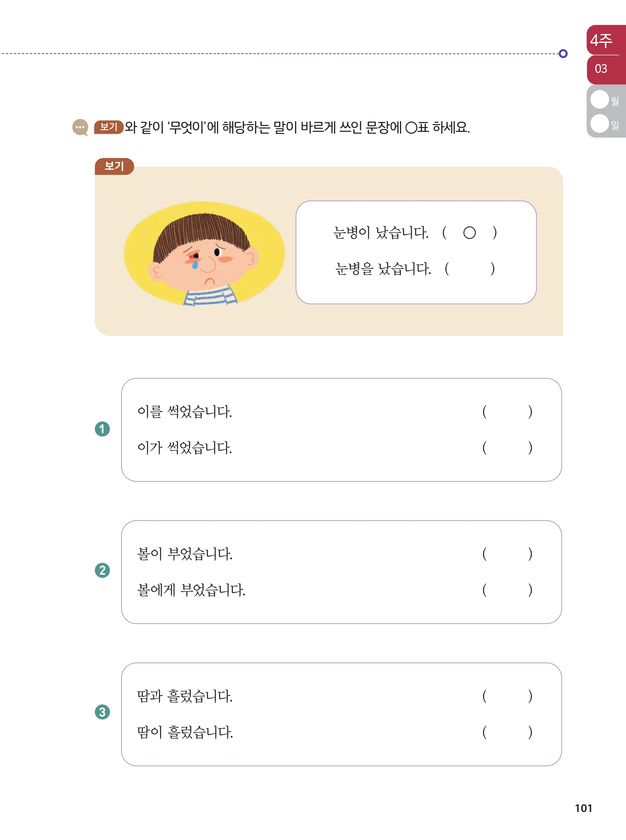The image size is (626, 840).
Task: Click the small 보기 tag in instruction line
Action: click(109, 127)
